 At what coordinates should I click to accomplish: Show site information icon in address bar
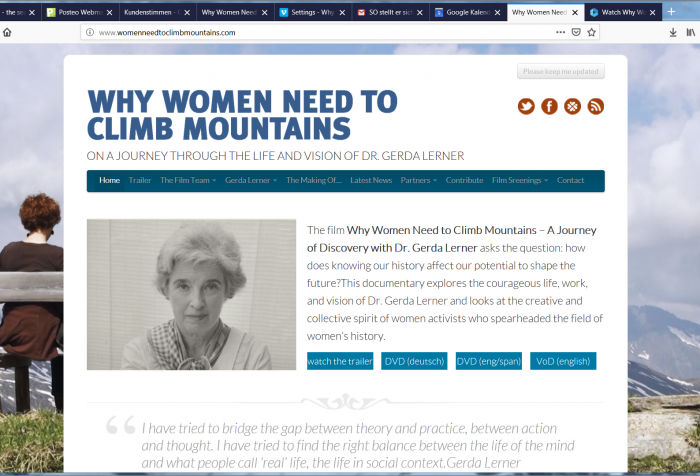[90, 32]
